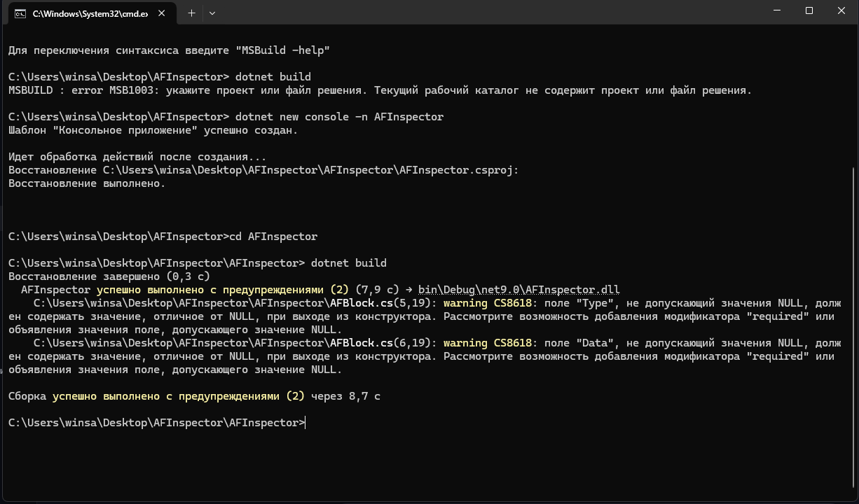Viewport: 859px width, 504px height.
Task: Click the second warning CS8618 code
Action: (488, 343)
